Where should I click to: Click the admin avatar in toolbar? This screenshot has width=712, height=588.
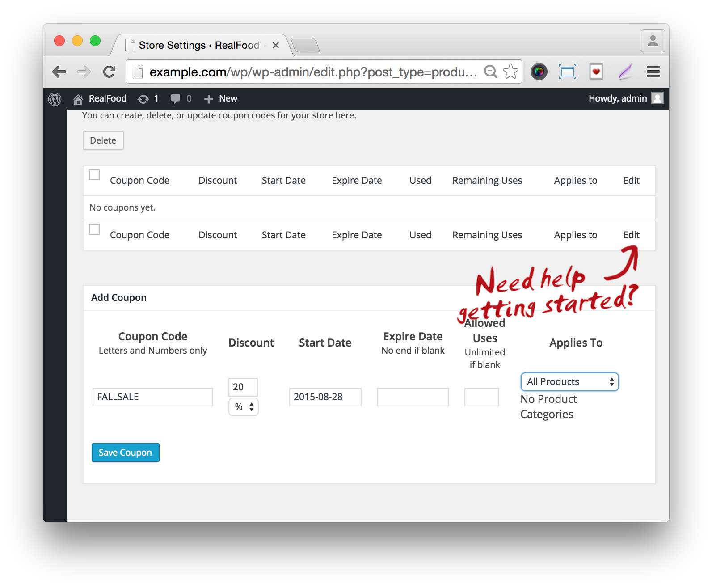point(657,98)
